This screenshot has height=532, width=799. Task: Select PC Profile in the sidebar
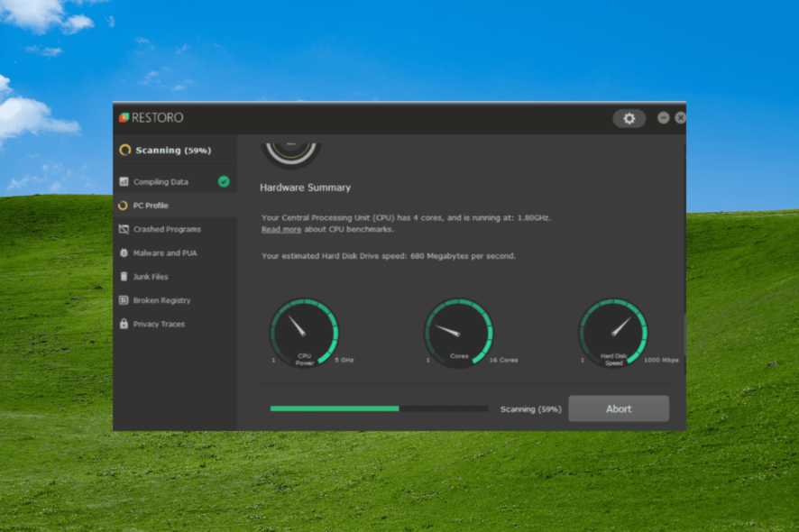pyautogui.click(x=175, y=206)
